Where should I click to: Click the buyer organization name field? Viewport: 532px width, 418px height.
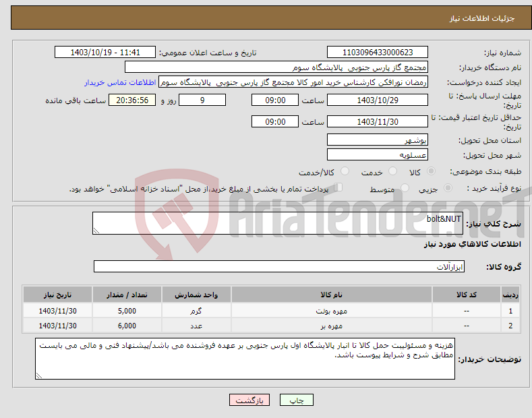pyautogui.click(x=276, y=67)
